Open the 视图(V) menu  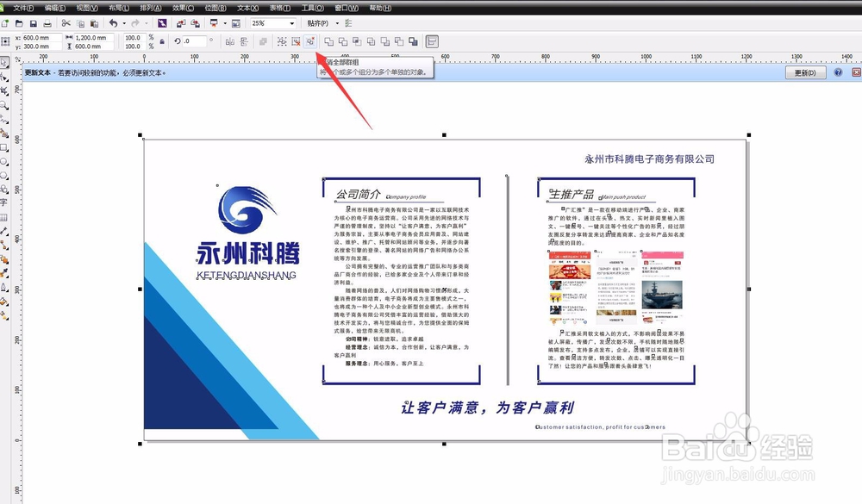click(87, 8)
